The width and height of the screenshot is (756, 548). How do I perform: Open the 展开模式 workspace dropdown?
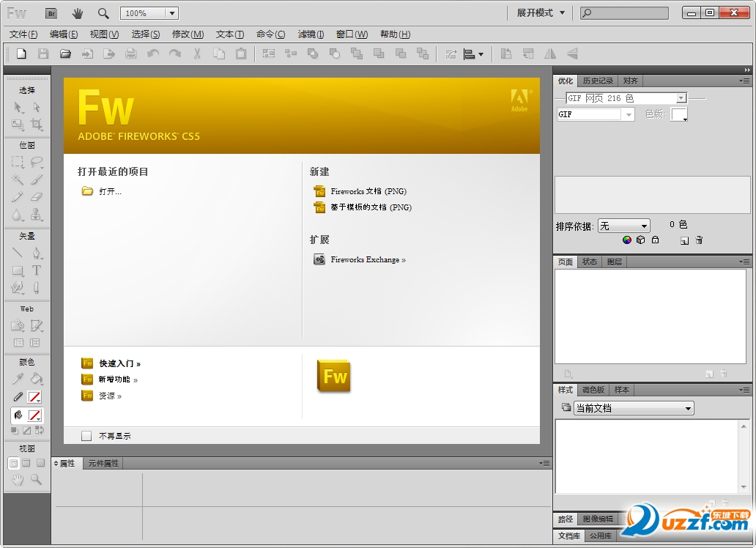pos(541,13)
